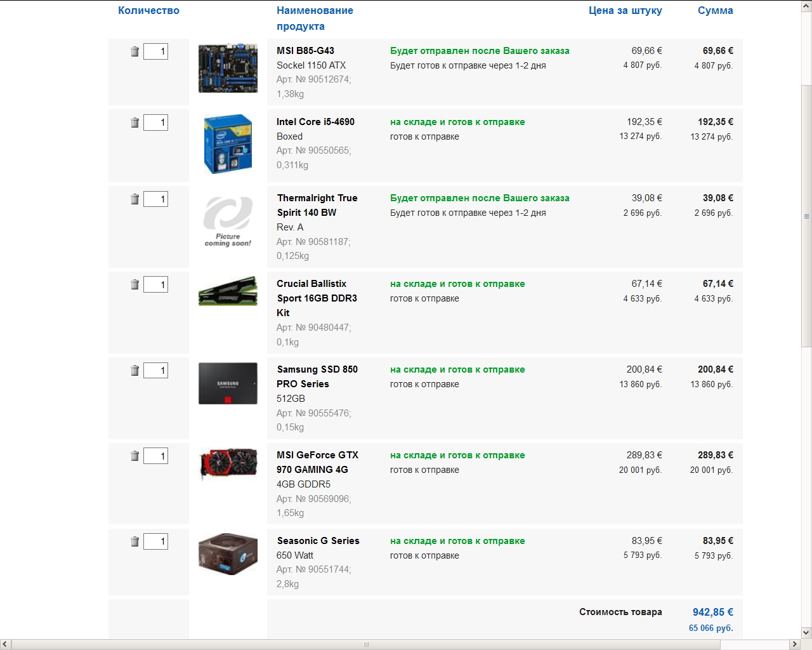Image resolution: width=812 pixels, height=650 pixels.
Task: Click quantity input for Crucial Ballistix Sport
Action: point(155,284)
